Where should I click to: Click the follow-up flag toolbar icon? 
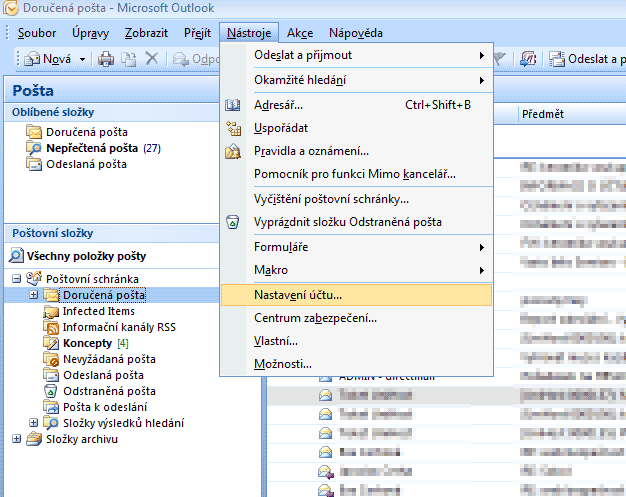point(500,59)
